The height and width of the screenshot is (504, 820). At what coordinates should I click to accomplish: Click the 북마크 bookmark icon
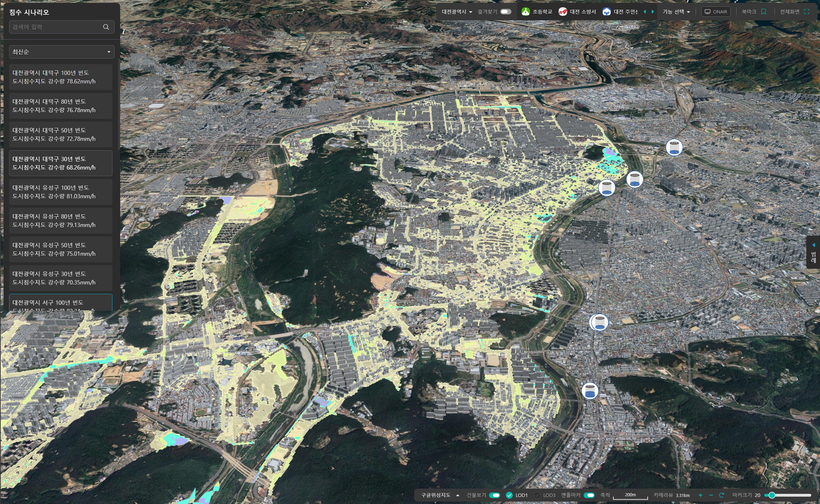tap(764, 12)
